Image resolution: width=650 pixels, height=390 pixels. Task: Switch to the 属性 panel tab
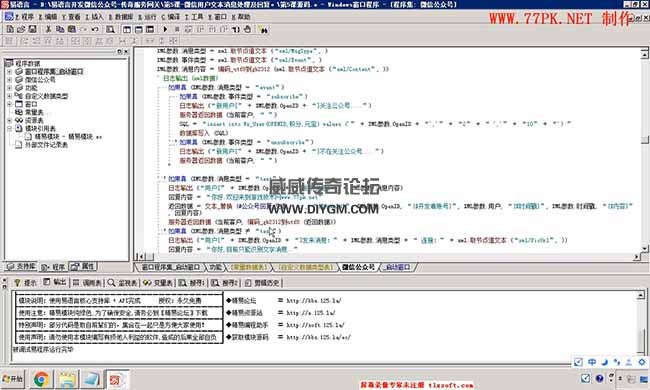83,266
